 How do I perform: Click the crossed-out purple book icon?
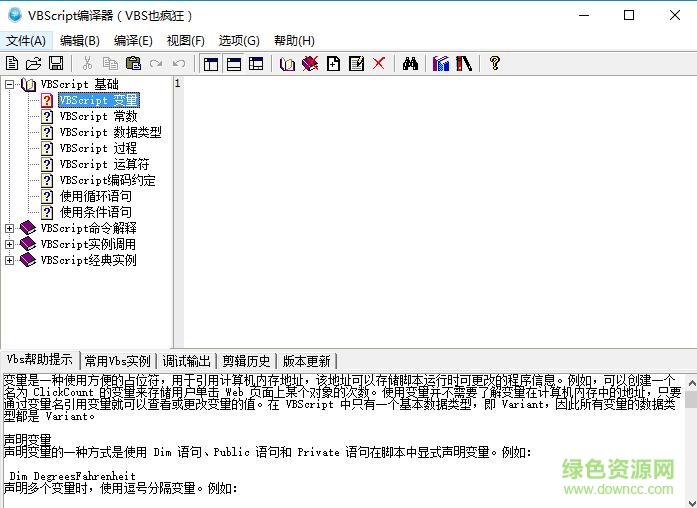point(310,64)
